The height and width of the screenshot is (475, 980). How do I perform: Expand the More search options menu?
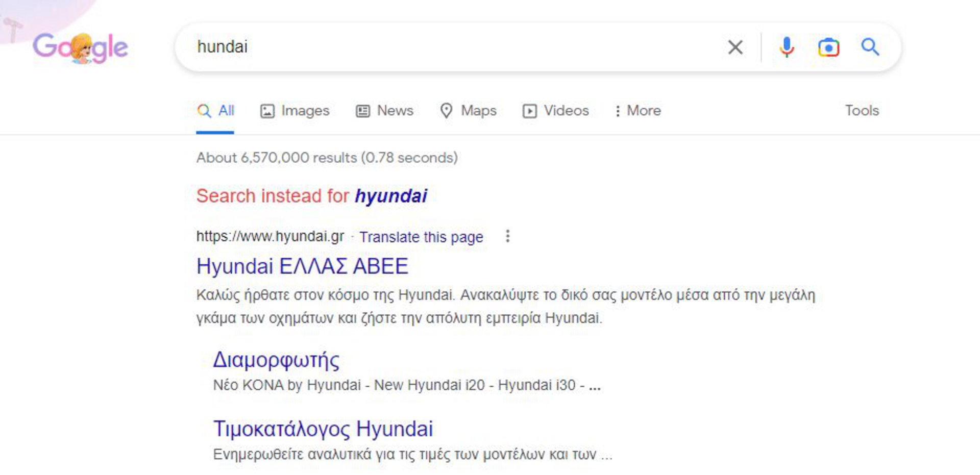638,111
